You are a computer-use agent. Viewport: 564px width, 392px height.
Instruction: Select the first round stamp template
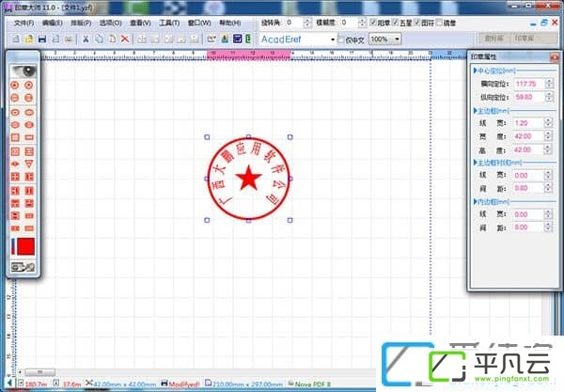click(x=15, y=86)
